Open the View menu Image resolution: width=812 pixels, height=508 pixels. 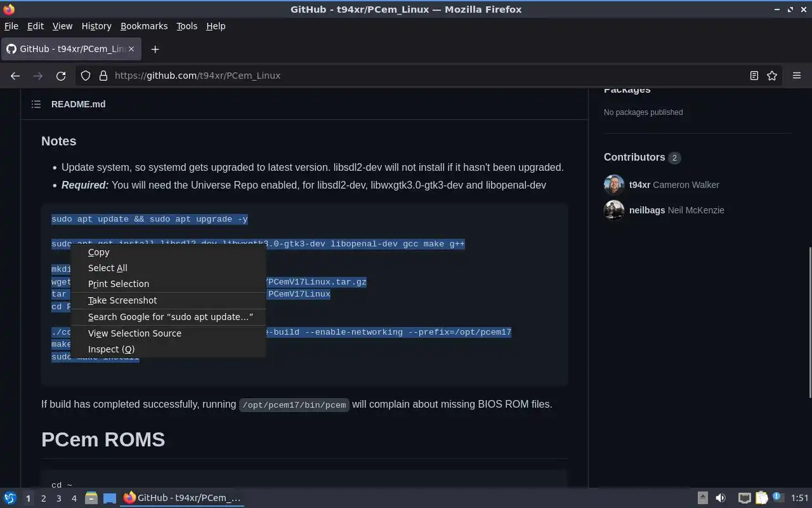62,26
